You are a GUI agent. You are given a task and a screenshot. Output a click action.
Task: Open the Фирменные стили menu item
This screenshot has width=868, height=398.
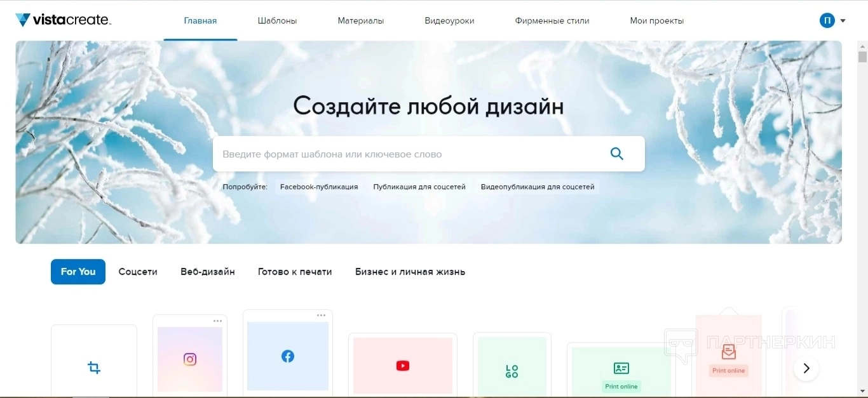pos(552,21)
